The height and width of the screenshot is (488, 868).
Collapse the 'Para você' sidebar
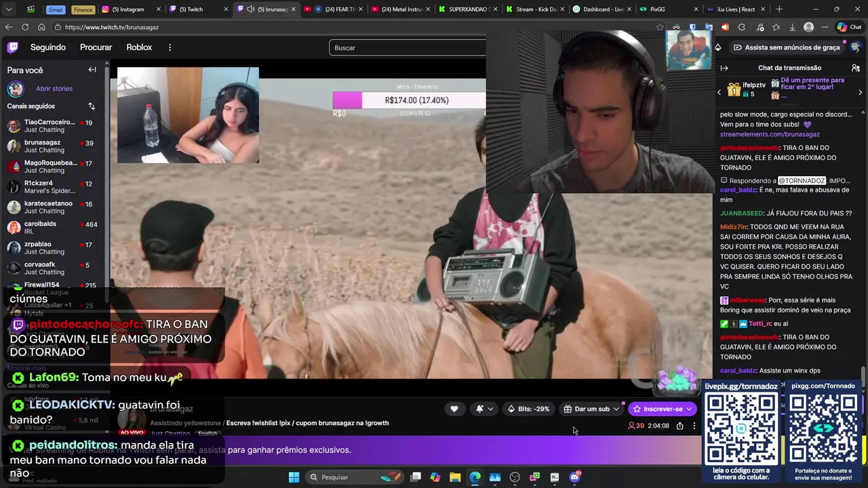pyautogui.click(x=92, y=70)
